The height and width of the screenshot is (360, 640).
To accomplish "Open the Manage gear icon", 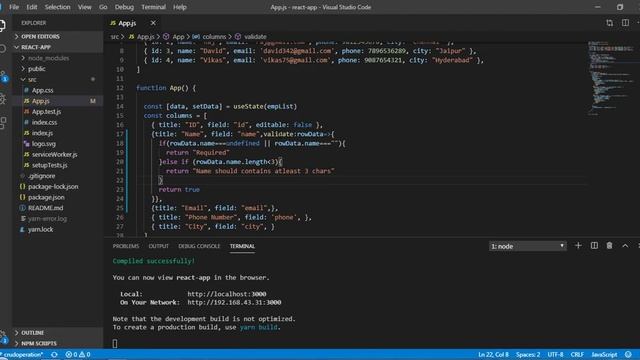I will pos(3,336).
